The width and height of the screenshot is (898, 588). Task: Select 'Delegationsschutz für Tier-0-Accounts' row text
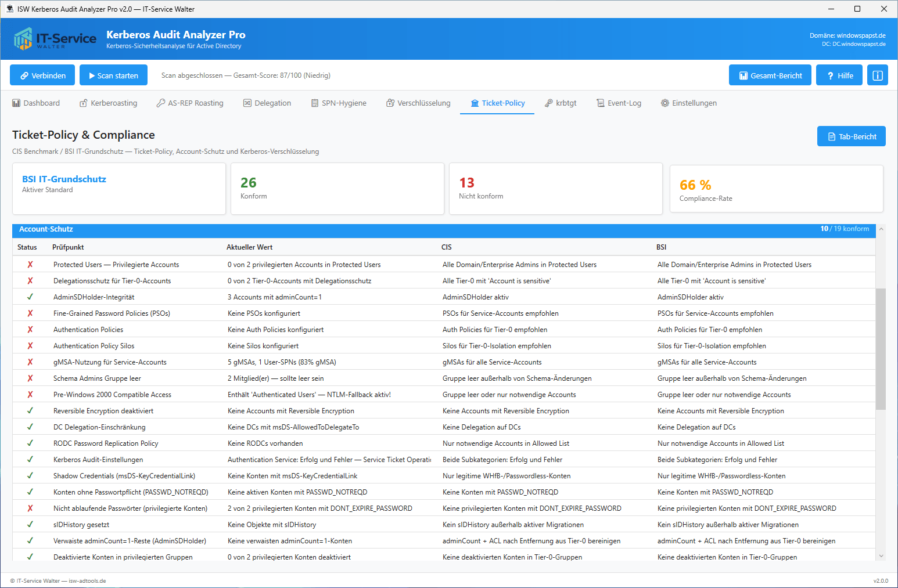112,281
